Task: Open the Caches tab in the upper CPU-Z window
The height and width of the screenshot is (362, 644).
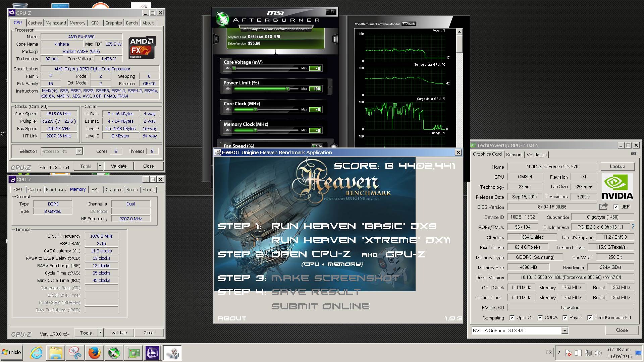Action: tap(35, 23)
